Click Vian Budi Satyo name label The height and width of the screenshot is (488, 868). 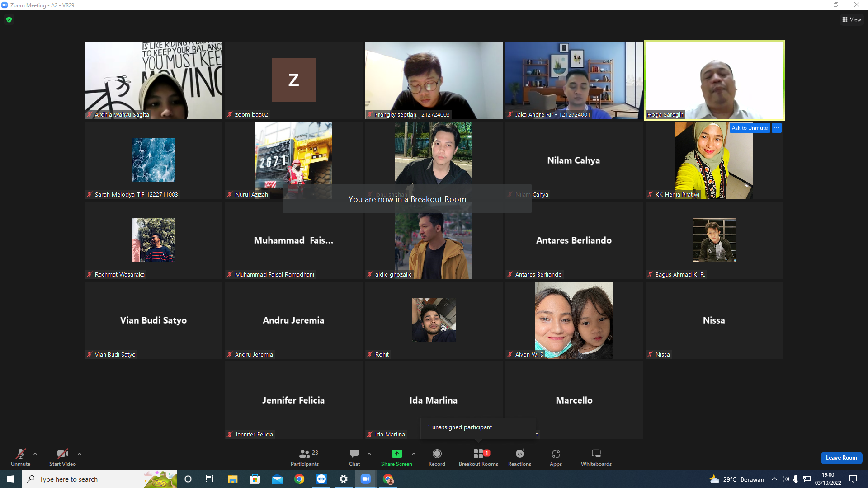tap(115, 355)
